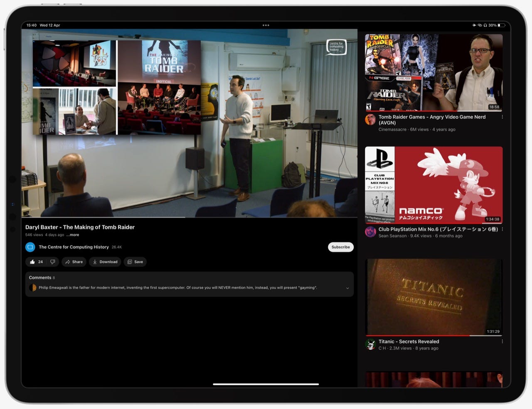Save video to a playlist
Image resolution: width=532 pixels, height=409 pixels.
point(135,262)
